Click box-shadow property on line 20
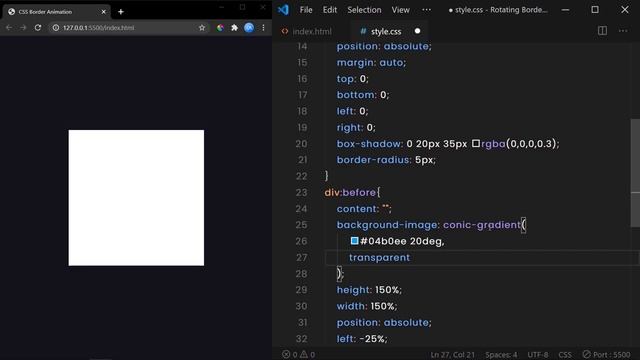 coord(370,144)
